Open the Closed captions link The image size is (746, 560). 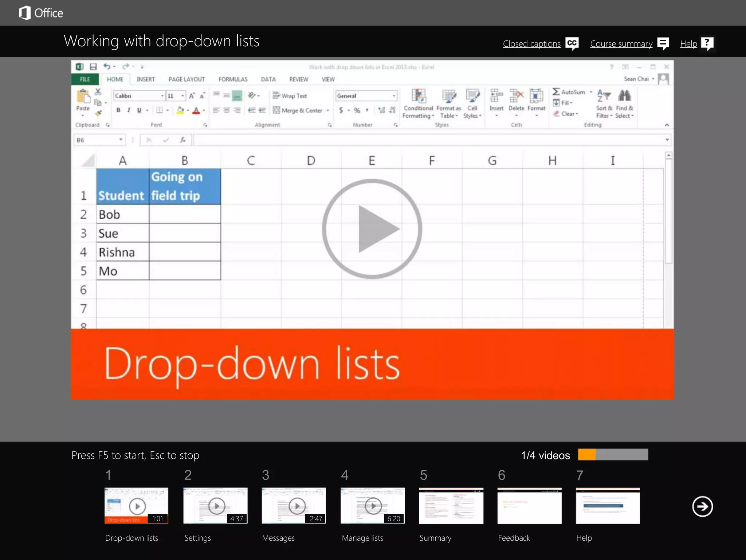click(531, 44)
